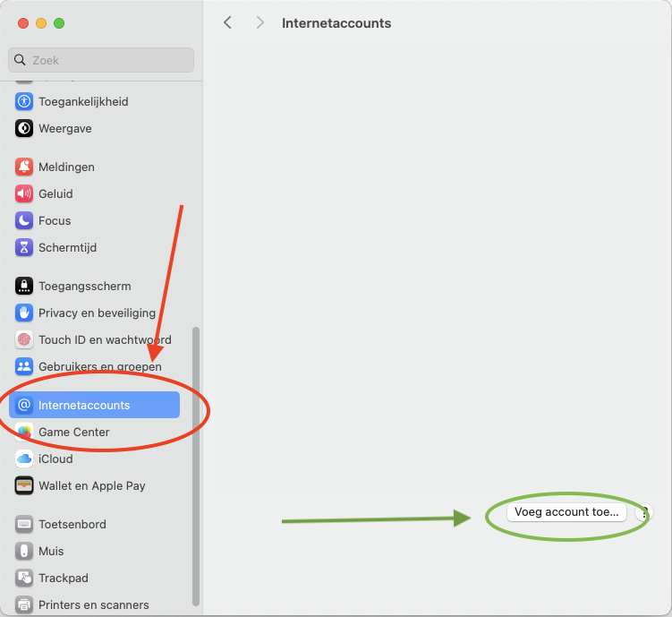Select Privacy en beveiliging in sidebar
672x617 pixels.
pyautogui.click(x=97, y=313)
